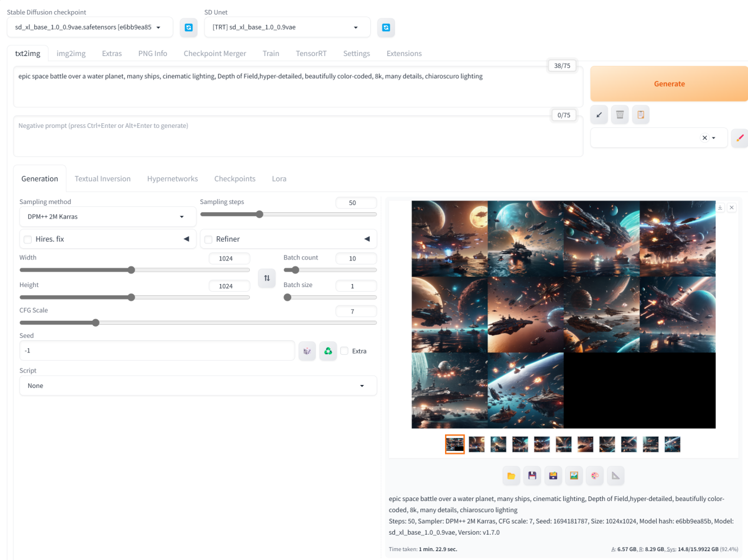Viewport: 748px width, 560px height.
Task: Refresh the Stable Diffusion checkpoint list
Action: coord(188,27)
